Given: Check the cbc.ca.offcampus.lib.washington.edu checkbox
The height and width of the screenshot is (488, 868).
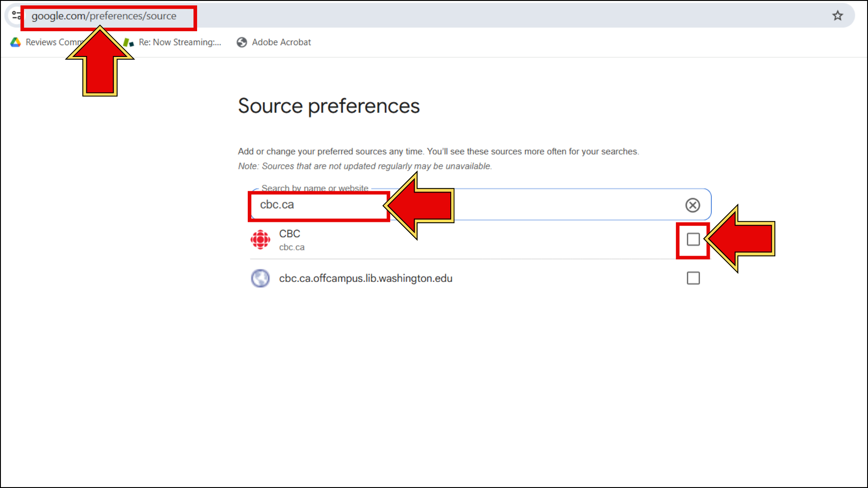Looking at the screenshot, I should 693,278.
